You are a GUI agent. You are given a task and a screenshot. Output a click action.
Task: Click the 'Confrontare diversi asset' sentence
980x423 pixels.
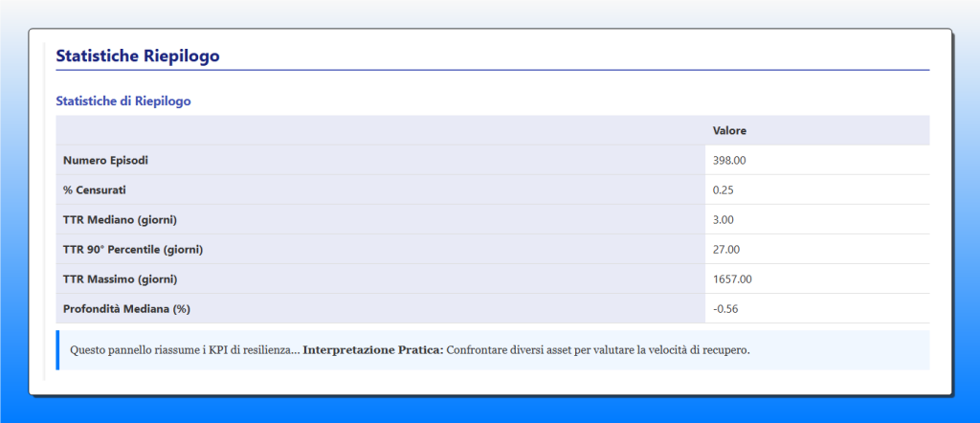pos(597,350)
